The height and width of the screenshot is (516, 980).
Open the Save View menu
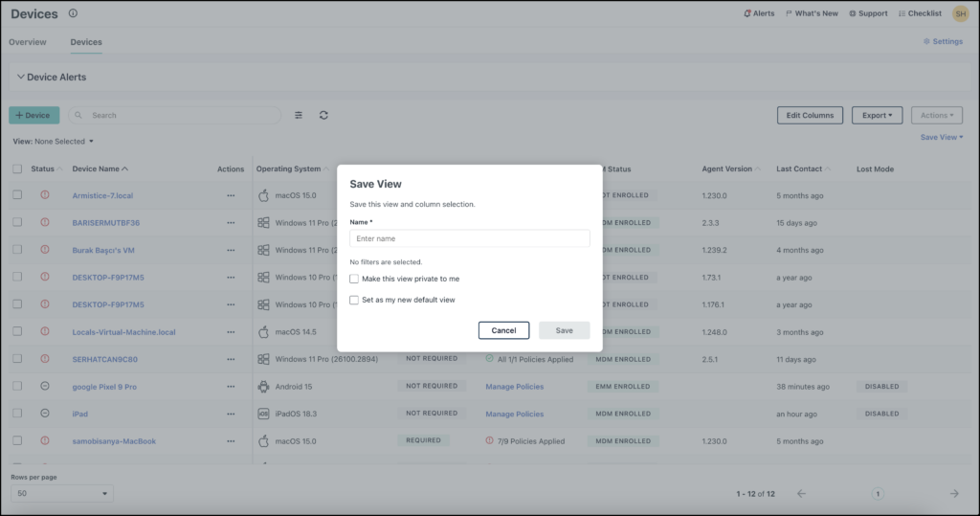click(941, 138)
